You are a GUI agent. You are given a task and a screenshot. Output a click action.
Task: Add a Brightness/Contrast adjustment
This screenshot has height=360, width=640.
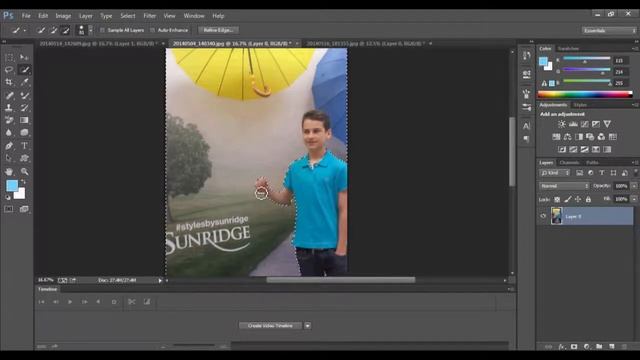(562, 124)
